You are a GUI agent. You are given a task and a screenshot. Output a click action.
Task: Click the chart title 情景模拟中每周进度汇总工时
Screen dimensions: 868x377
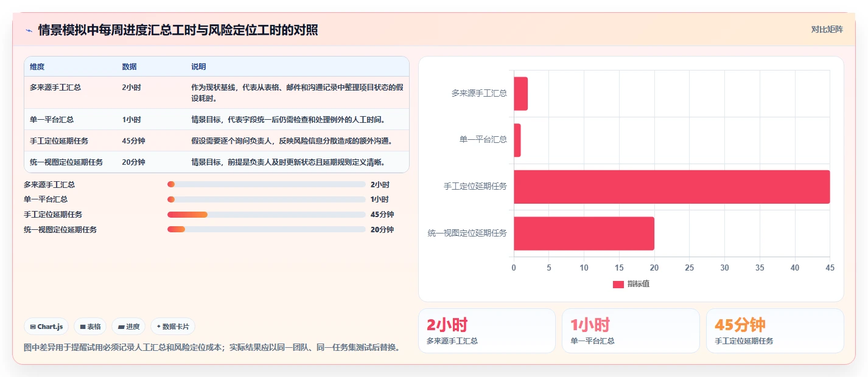(178, 30)
